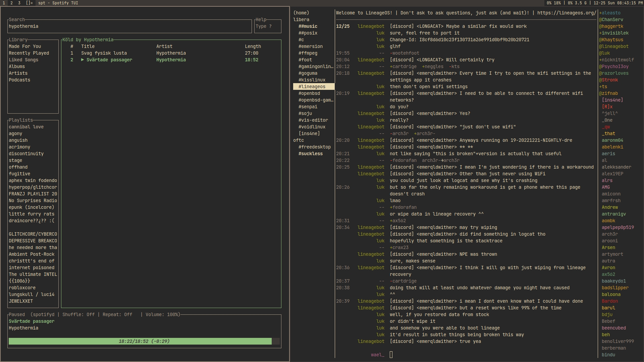Click the []= tiling layout symbol
Image resolution: width=644 pixels, height=362 pixels.
point(30,3)
